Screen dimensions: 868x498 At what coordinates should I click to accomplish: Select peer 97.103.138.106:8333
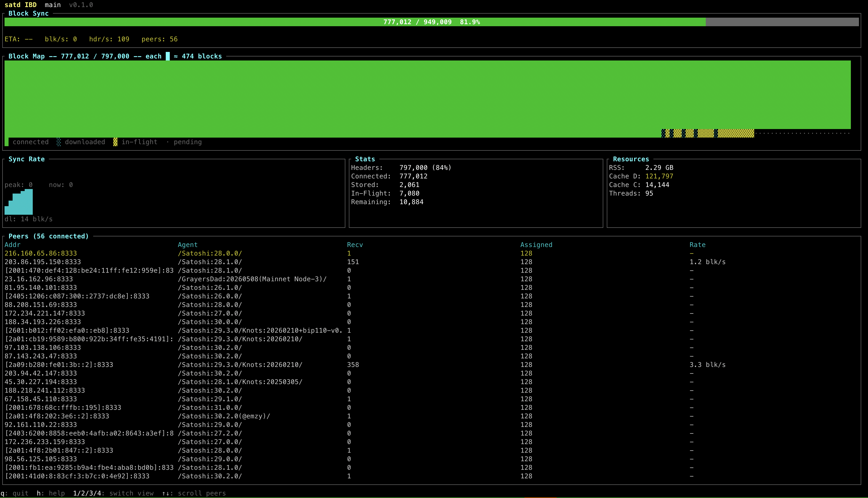click(432, 348)
